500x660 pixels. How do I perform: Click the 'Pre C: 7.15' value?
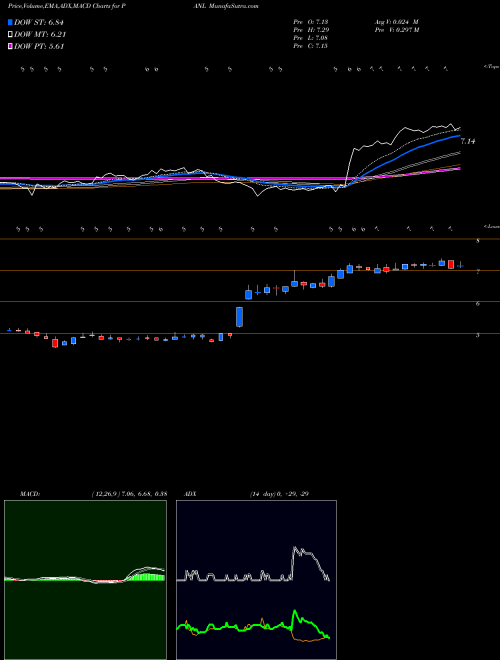click(x=311, y=46)
